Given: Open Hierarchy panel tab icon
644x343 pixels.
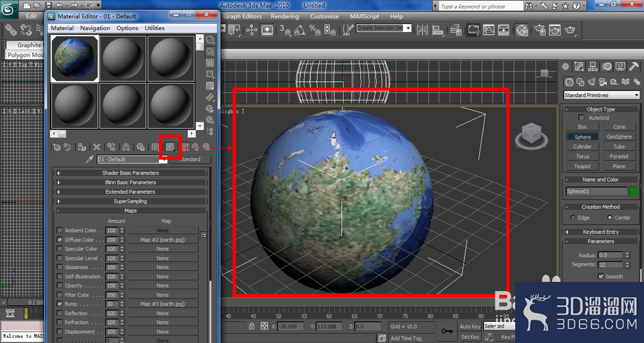Looking at the screenshot, I should coord(592,66).
